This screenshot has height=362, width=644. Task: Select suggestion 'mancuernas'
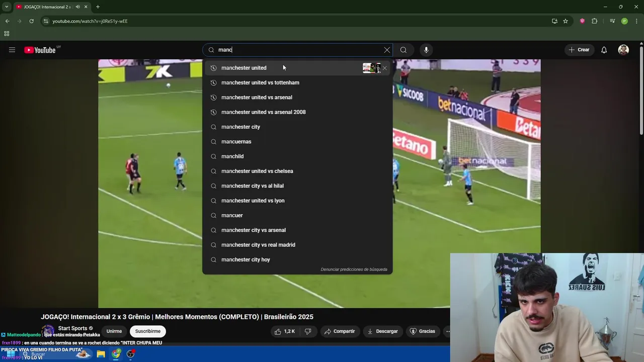[x=297, y=142]
